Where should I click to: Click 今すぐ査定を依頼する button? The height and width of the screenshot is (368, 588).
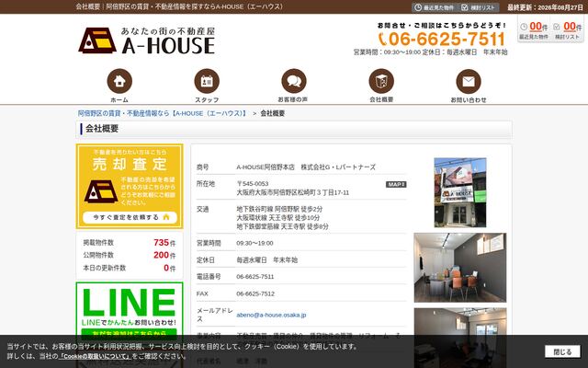(x=130, y=217)
